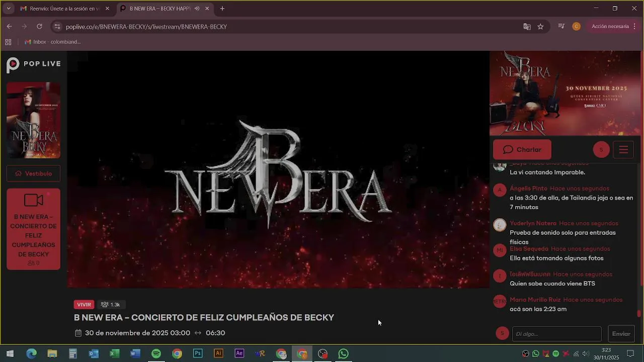The width and height of the screenshot is (644, 362).
Task: Open Outlook from taskbar
Action: point(94,354)
